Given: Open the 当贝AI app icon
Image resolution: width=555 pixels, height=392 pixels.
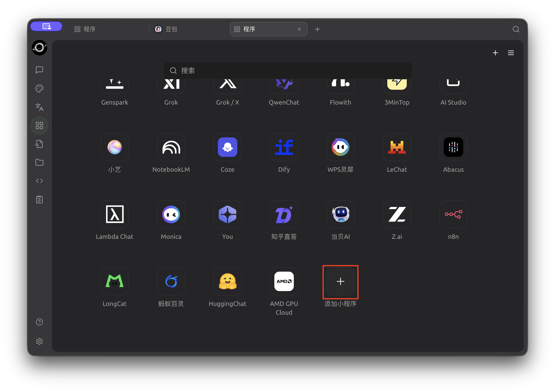Looking at the screenshot, I should tap(340, 214).
